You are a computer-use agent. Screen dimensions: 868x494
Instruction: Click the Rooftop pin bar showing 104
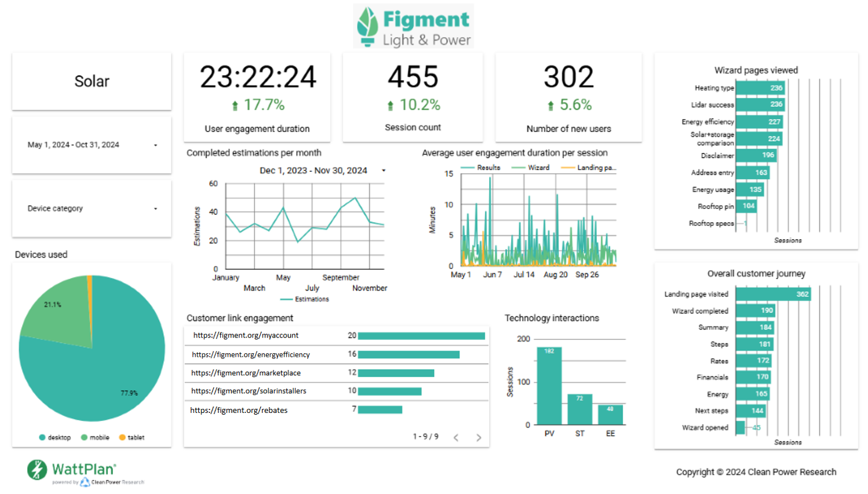tap(746, 206)
